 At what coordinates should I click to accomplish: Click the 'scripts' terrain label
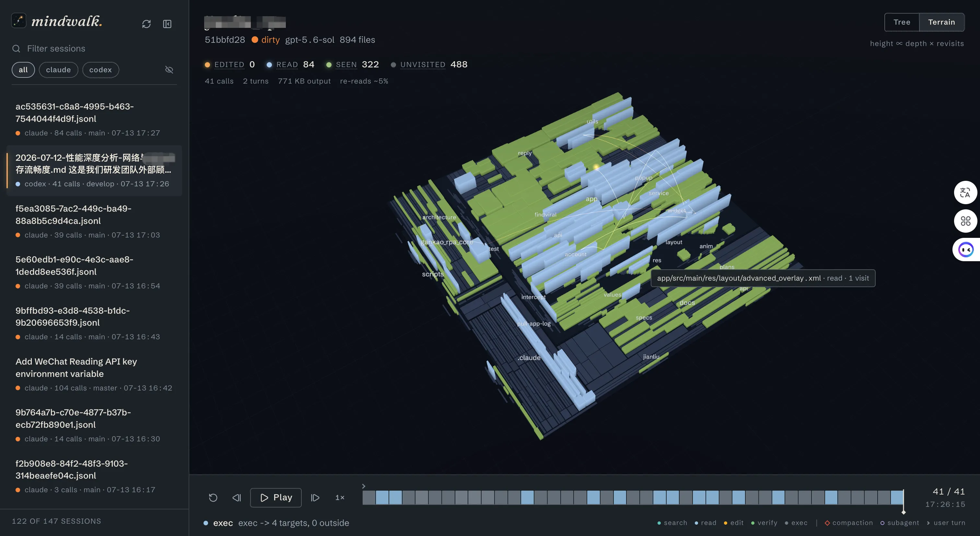[x=433, y=274]
